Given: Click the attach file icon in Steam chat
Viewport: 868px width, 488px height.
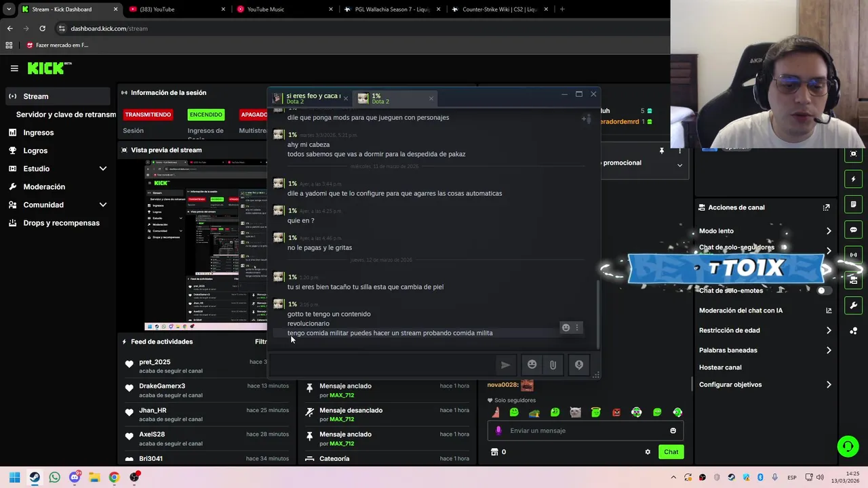Looking at the screenshot, I should click(553, 365).
